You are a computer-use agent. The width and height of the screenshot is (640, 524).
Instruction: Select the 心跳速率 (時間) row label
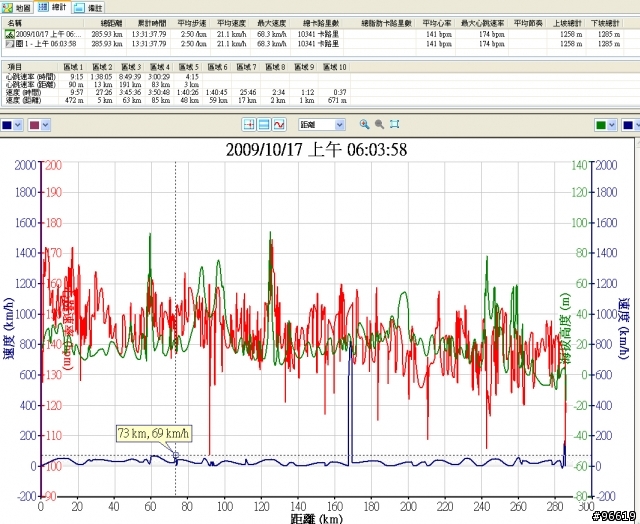point(31,77)
